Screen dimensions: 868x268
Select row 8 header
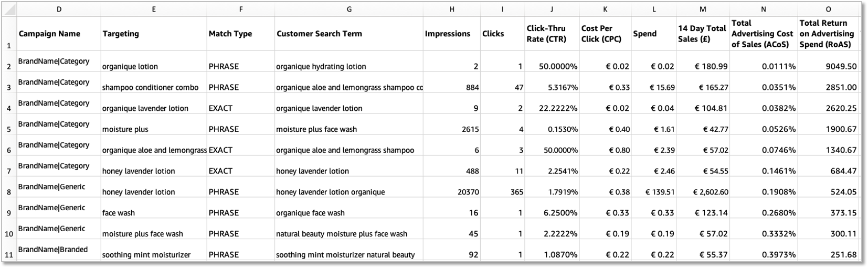(x=9, y=192)
